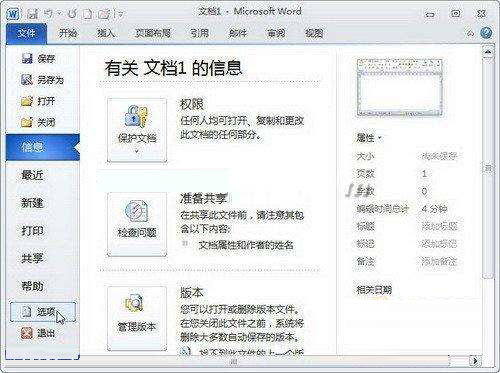Viewport: 500px width, 373px height.
Task: Switch to the 视图 ribbon tab
Action: (314, 33)
